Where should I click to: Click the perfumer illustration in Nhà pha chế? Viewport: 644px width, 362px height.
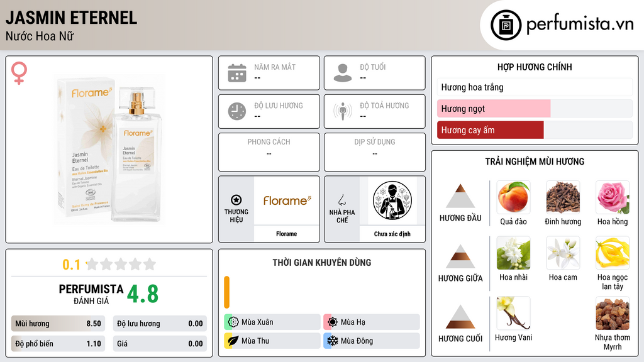coord(392,200)
